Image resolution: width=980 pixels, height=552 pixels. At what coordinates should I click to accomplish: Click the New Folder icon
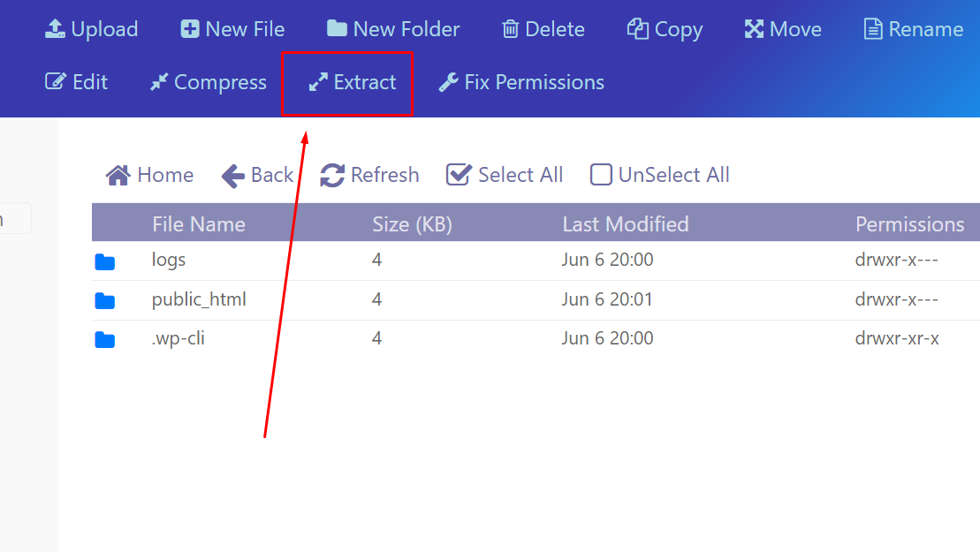coord(337,29)
